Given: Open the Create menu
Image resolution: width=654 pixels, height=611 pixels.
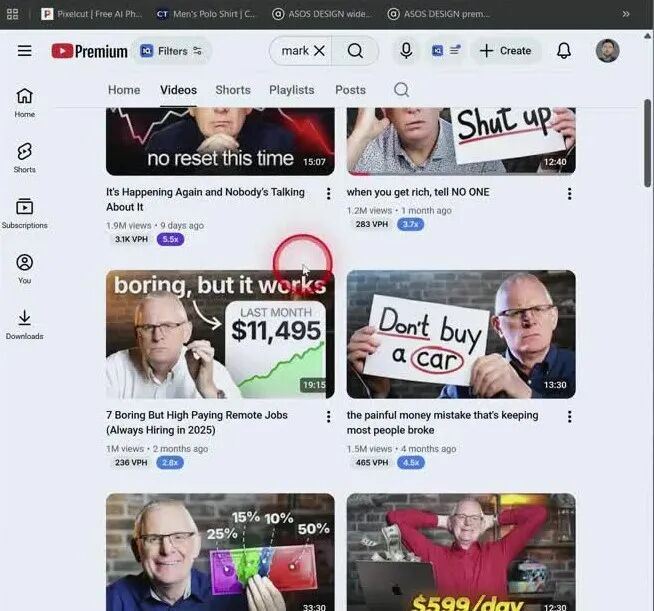Looking at the screenshot, I should coord(505,51).
